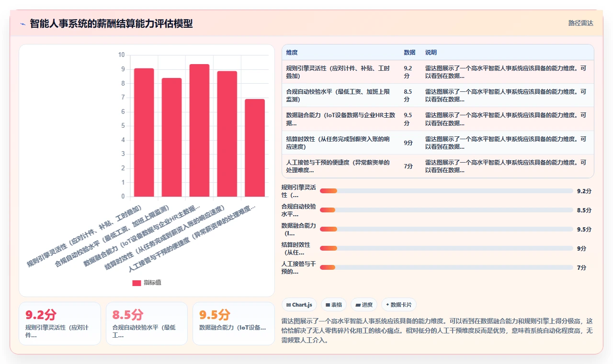Click the 数据 column header
This screenshot has width=613, height=364.
click(409, 53)
